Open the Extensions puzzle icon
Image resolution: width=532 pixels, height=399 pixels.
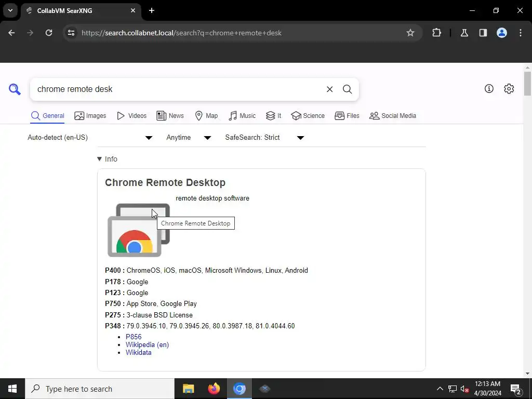(x=436, y=33)
